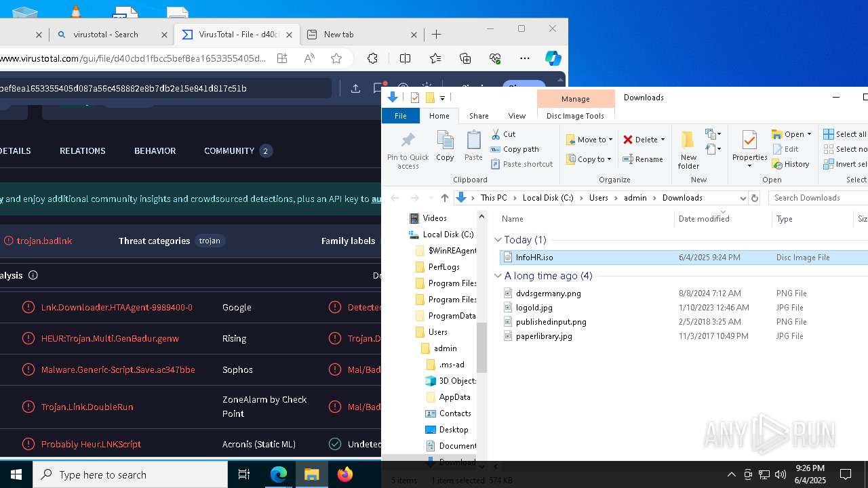Click the Date modified column header

point(723,219)
